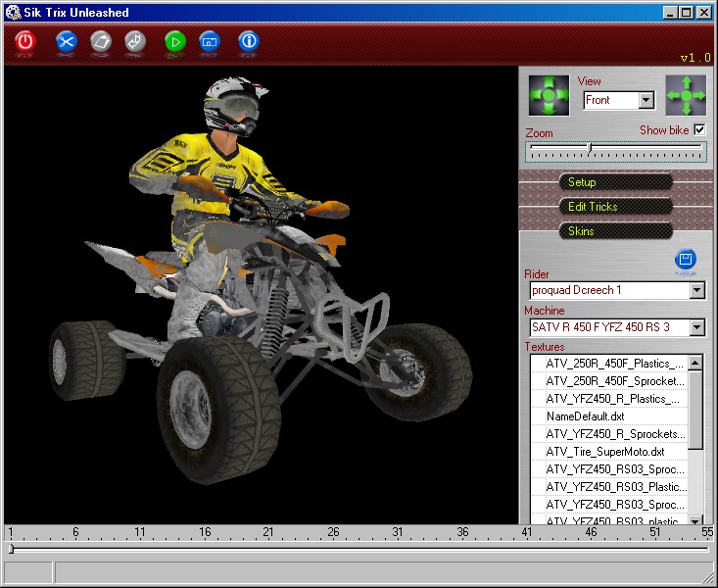The width and height of the screenshot is (718, 588).
Task: Click frame 41 on the timeline ruler
Action: tap(527, 532)
